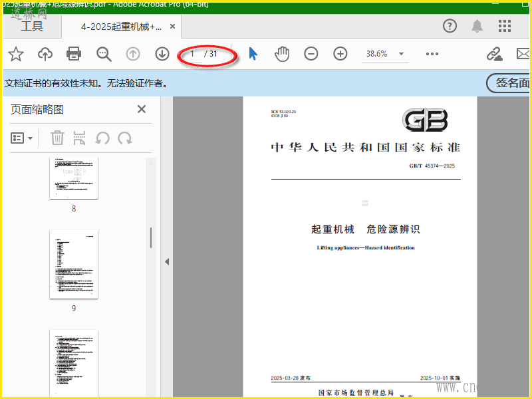Screen dimensions: 532x399
Task: Open the find text magnifier tool
Action: pos(104,54)
